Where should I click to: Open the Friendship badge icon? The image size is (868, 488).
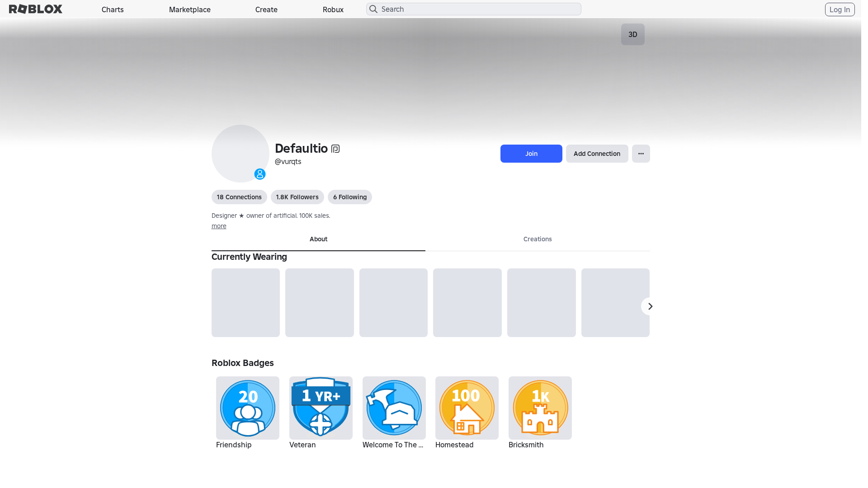(x=248, y=408)
